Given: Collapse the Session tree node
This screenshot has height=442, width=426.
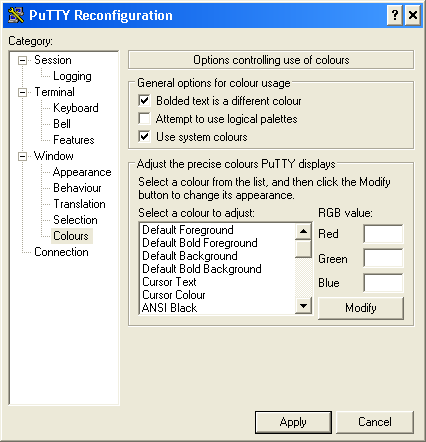Looking at the screenshot, I should 22,60.
